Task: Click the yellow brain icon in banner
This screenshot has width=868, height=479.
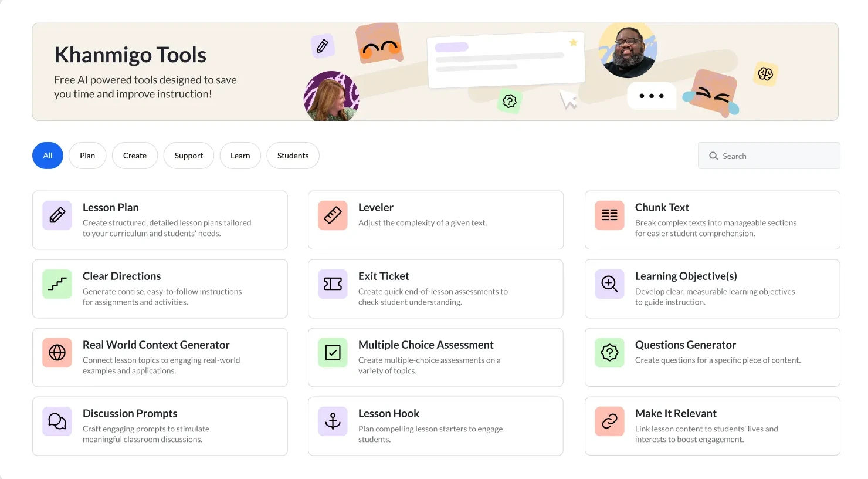Action: coord(765,73)
